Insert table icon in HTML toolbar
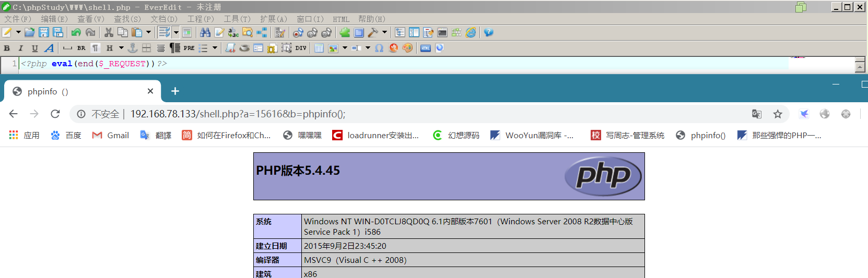 [x=319, y=48]
